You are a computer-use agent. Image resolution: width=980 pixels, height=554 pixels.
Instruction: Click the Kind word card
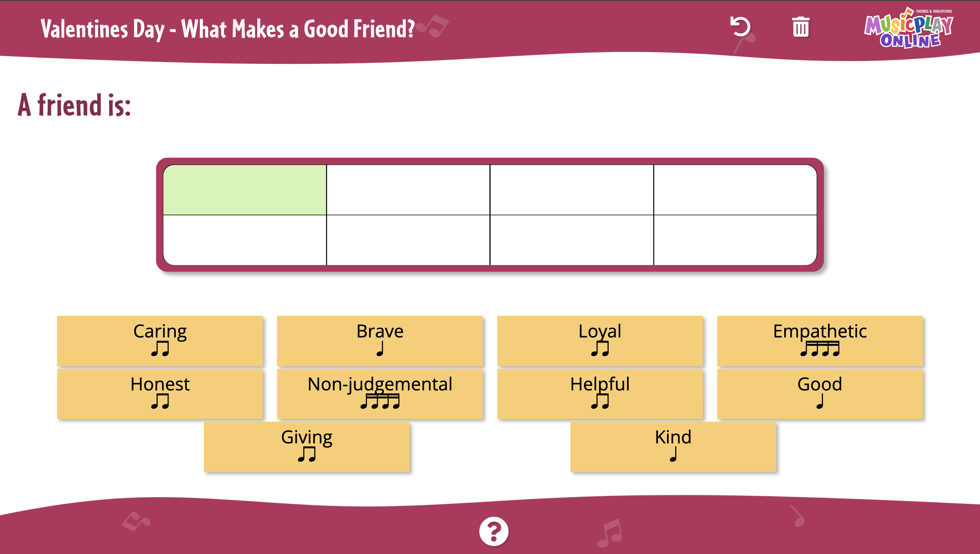[673, 446]
